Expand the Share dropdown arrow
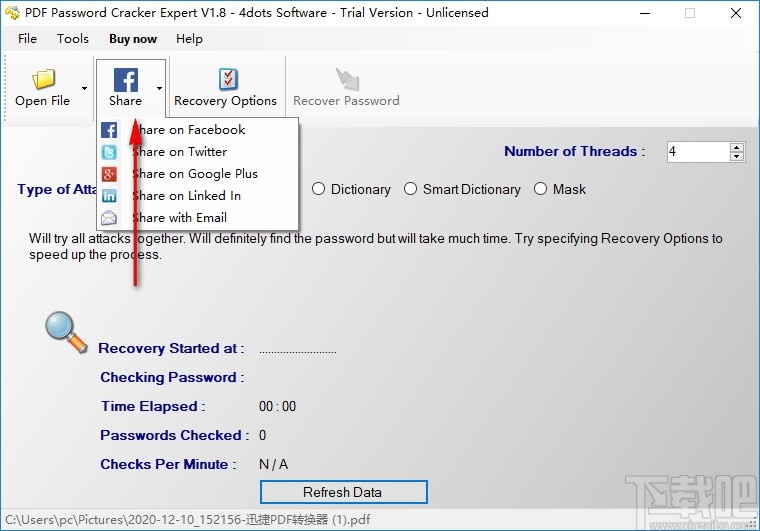The image size is (760, 531). (x=159, y=88)
